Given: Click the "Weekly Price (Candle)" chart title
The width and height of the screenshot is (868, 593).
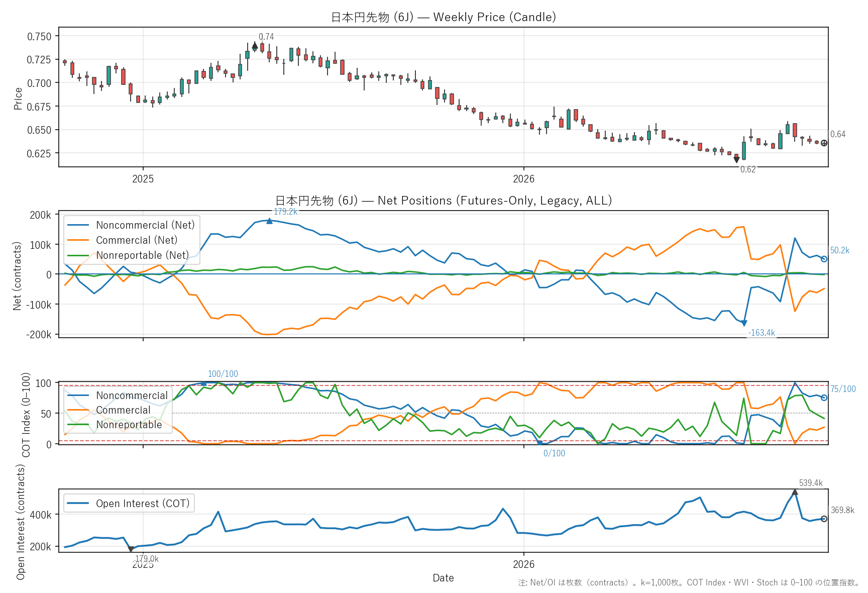Looking at the screenshot, I should pyautogui.click(x=495, y=17).
